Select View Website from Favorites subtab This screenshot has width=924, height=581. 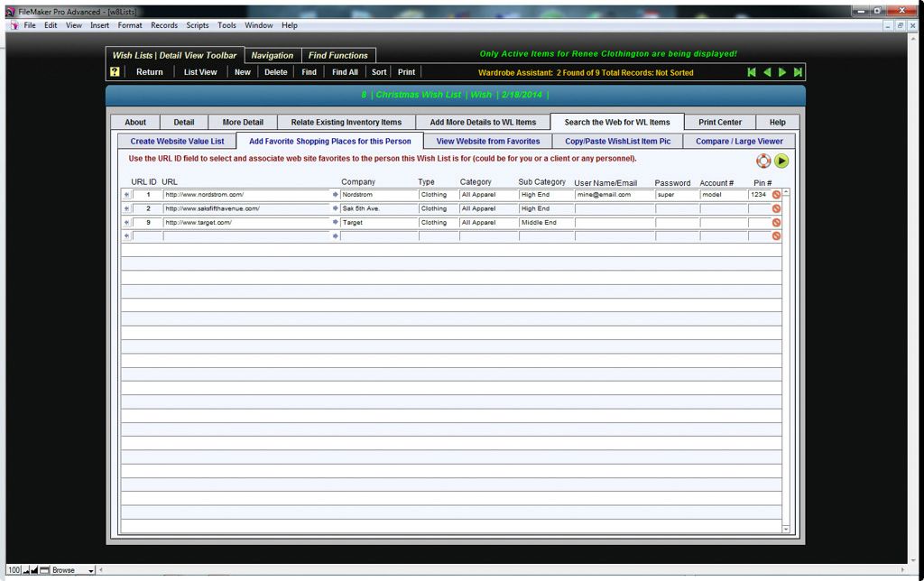click(x=488, y=142)
